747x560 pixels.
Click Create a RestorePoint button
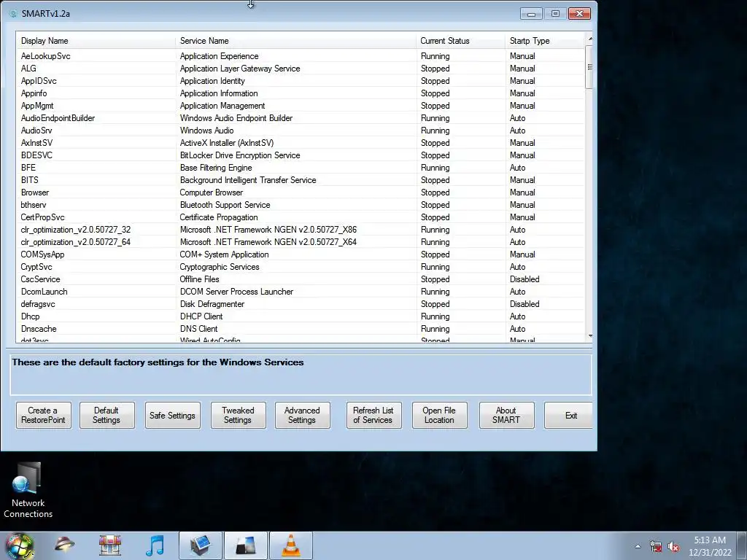(x=43, y=415)
